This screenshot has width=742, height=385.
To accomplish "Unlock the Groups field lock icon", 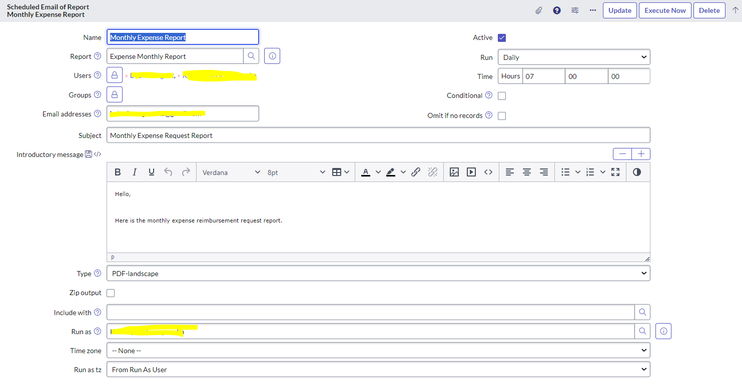I will pyautogui.click(x=115, y=95).
